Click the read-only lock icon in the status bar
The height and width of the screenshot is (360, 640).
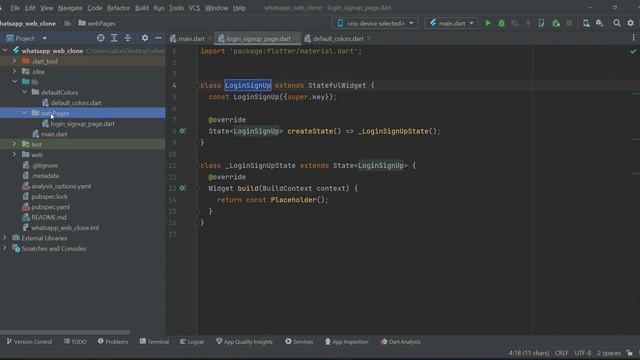pos(630,353)
